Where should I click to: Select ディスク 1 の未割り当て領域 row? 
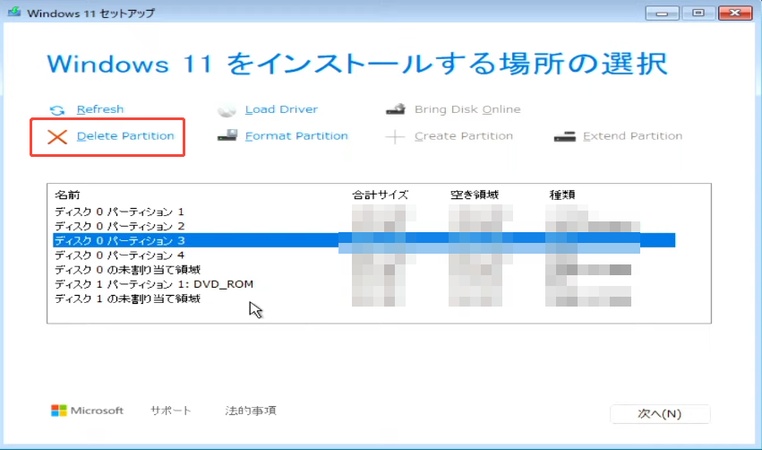click(127, 299)
